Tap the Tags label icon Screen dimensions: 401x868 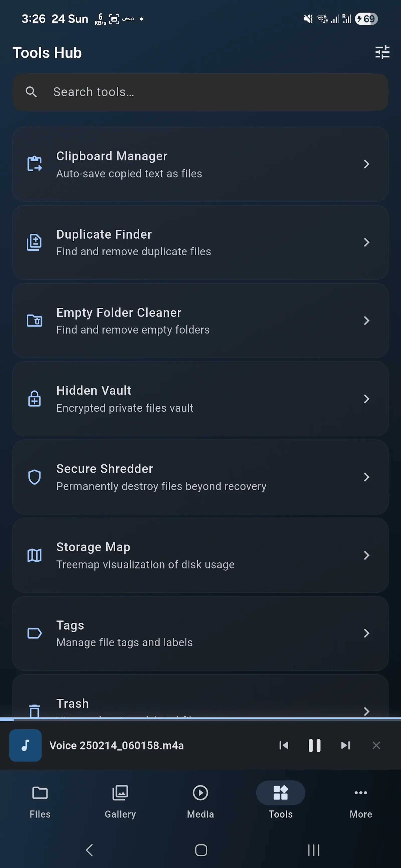(34, 633)
